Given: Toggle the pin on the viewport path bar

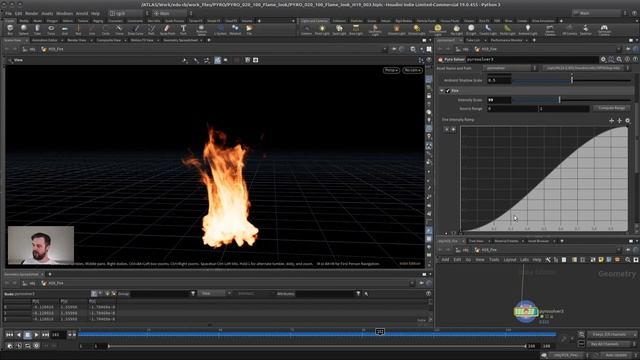Looking at the screenshot, I should (x=394, y=49).
